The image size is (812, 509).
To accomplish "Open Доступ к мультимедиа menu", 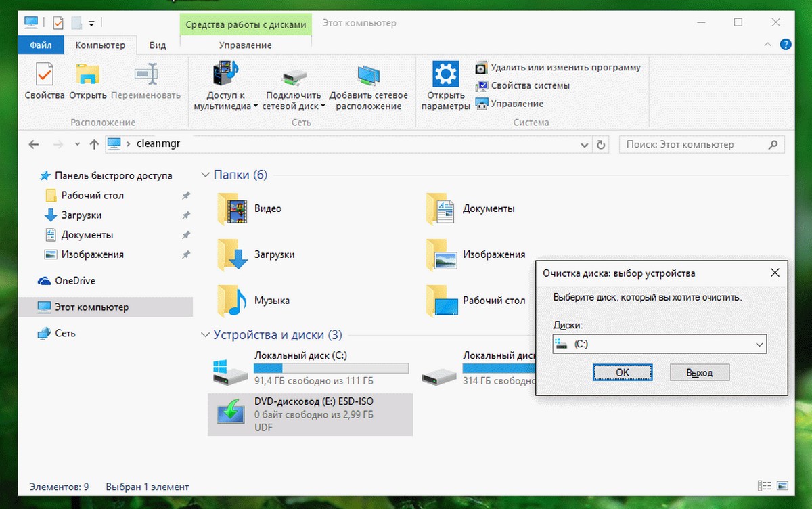I will (x=225, y=85).
